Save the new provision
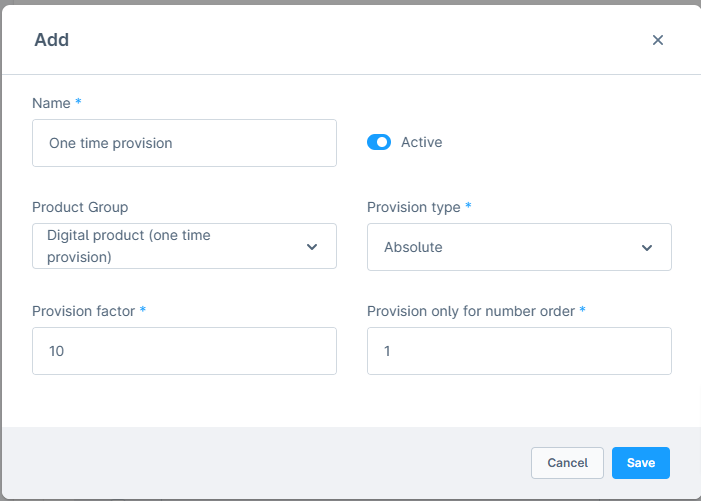 click(640, 463)
